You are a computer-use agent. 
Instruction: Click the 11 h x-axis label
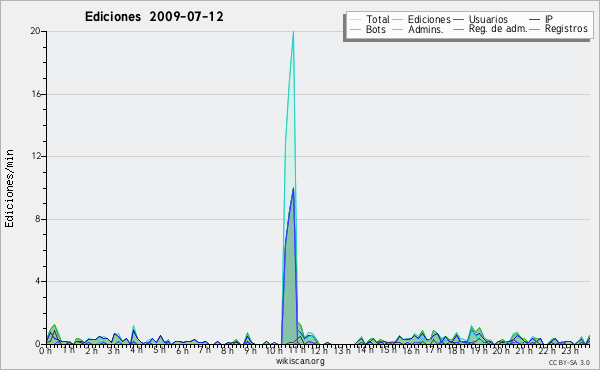tap(297, 350)
